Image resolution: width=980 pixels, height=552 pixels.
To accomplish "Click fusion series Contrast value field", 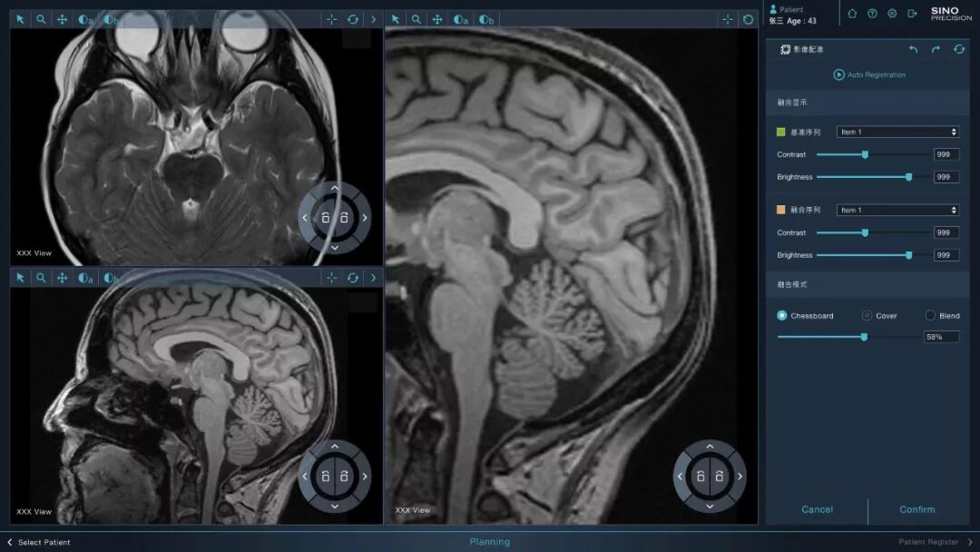I will pos(946,232).
